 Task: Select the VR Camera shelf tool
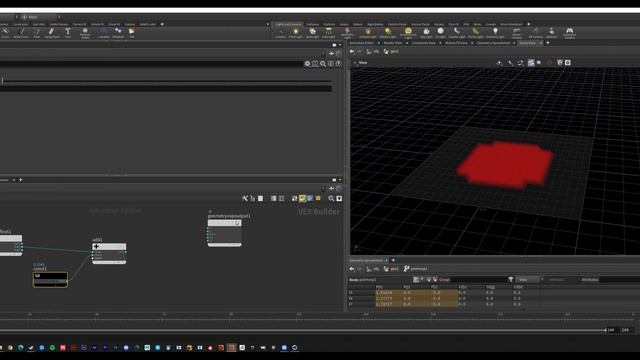(x=536, y=33)
